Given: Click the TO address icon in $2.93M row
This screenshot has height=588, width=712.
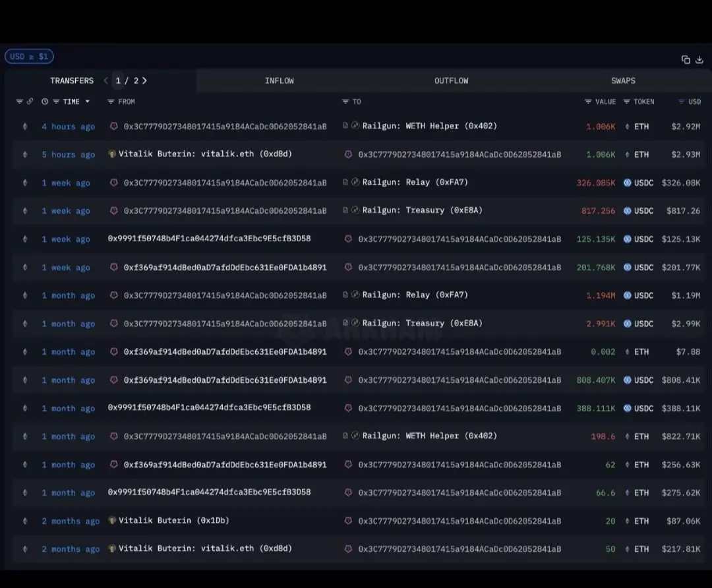Looking at the screenshot, I should coord(348,154).
